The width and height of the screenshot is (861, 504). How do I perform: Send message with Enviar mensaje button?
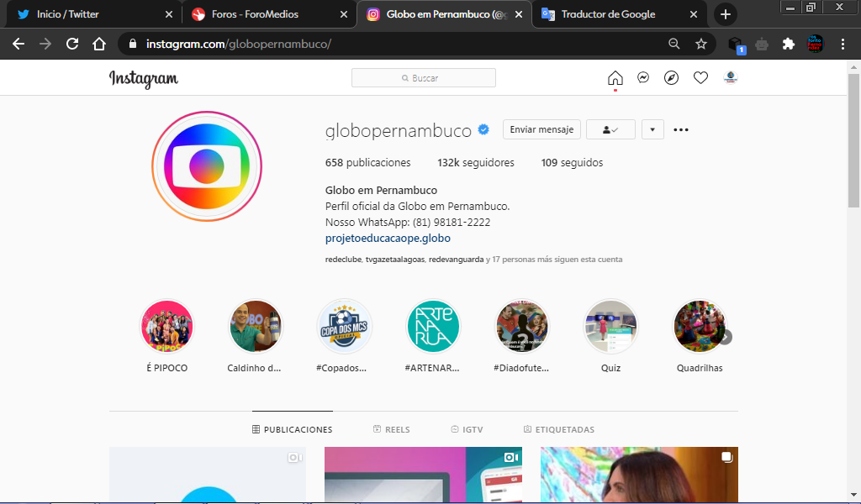541,129
